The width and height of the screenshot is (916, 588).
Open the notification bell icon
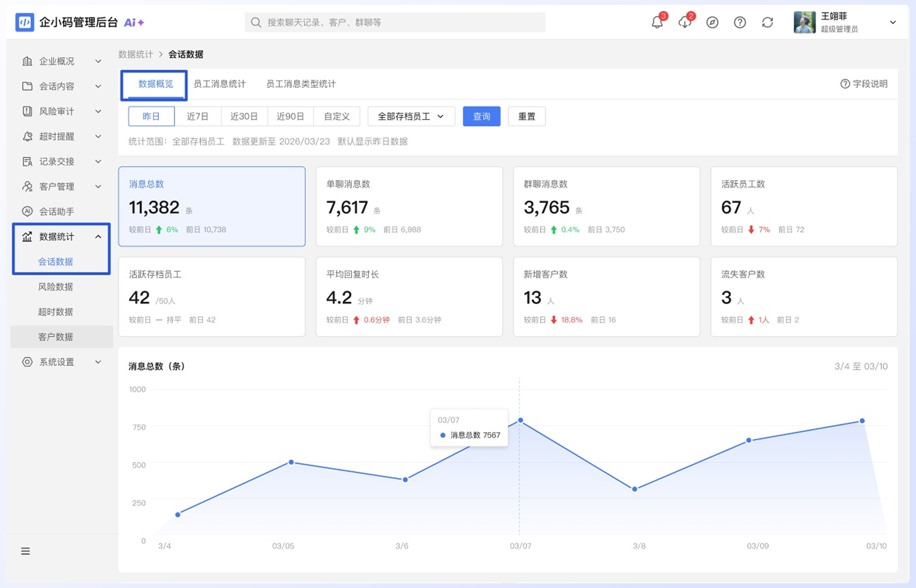click(x=657, y=22)
